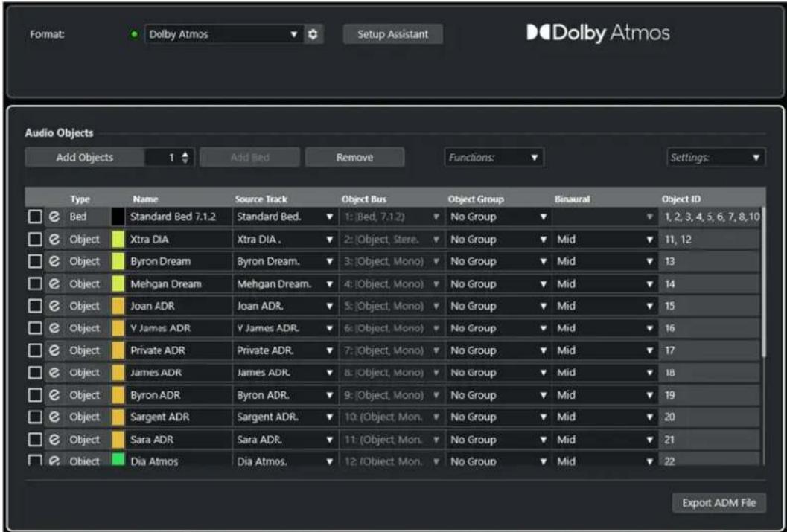Image resolution: width=787 pixels, height=532 pixels.
Task: Click the Remove button
Action: tap(354, 158)
